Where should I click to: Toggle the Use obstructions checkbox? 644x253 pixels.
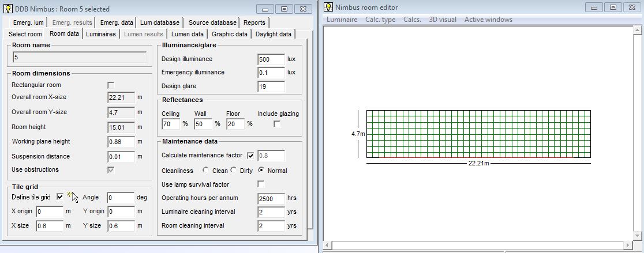click(110, 170)
